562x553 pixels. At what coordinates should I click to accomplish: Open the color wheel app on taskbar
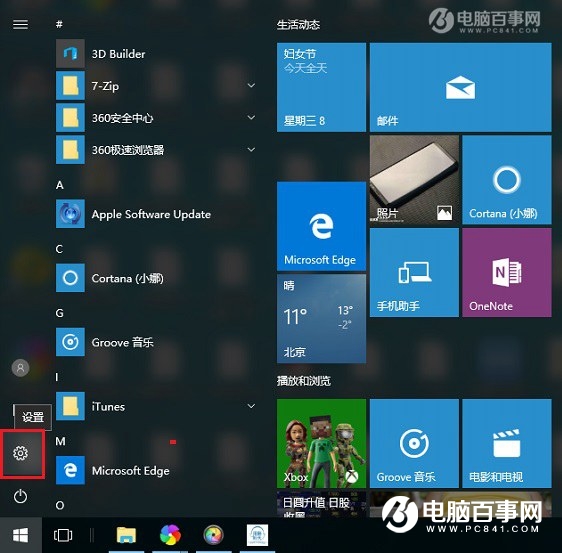point(213,535)
